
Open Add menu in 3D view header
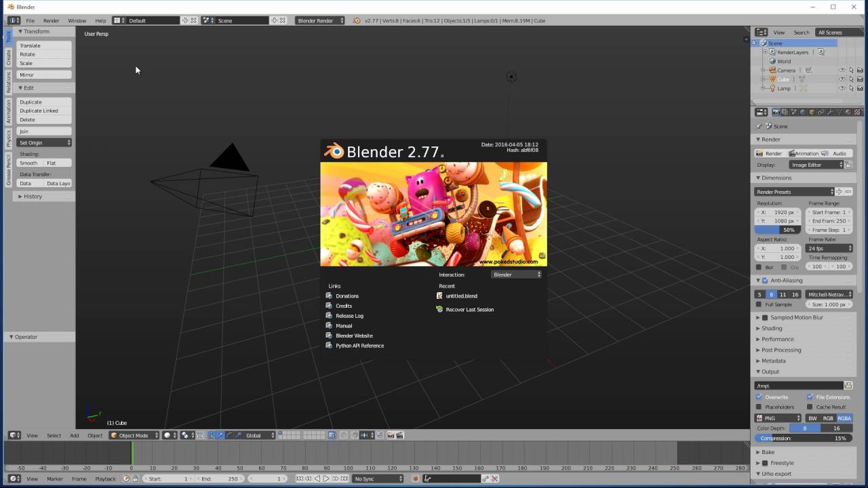pyautogui.click(x=74, y=435)
